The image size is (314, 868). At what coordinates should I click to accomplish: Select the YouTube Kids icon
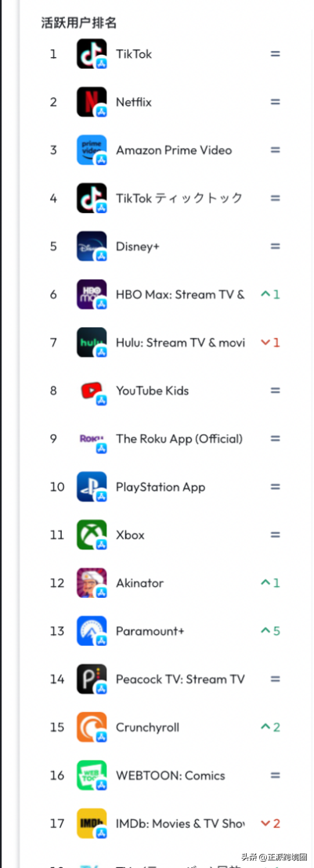tap(92, 391)
